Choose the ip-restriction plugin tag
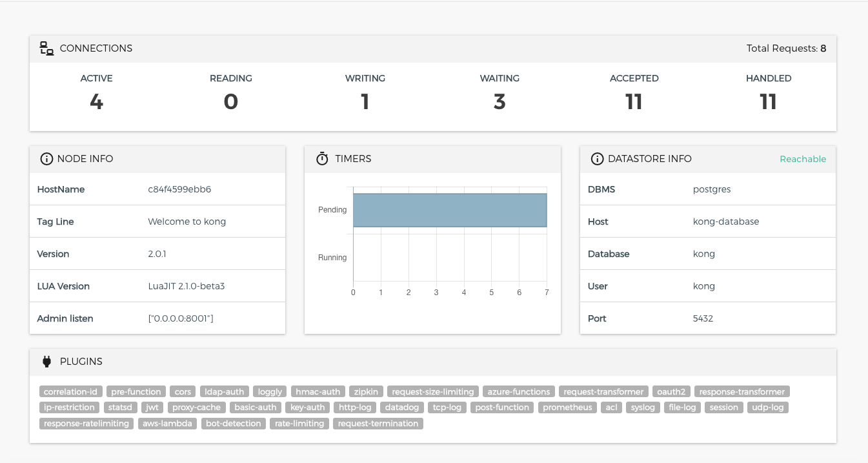Viewport: 868px width, 463px height. pyautogui.click(x=70, y=407)
